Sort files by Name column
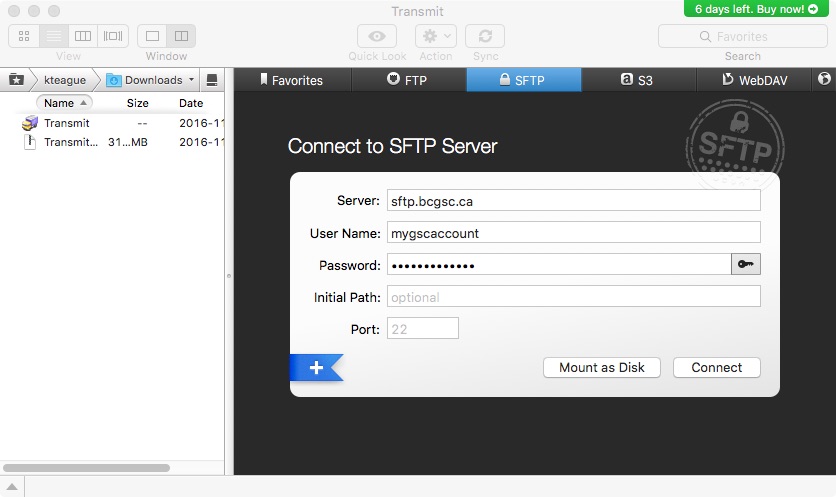The width and height of the screenshot is (836, 497). tap(65, 102)
